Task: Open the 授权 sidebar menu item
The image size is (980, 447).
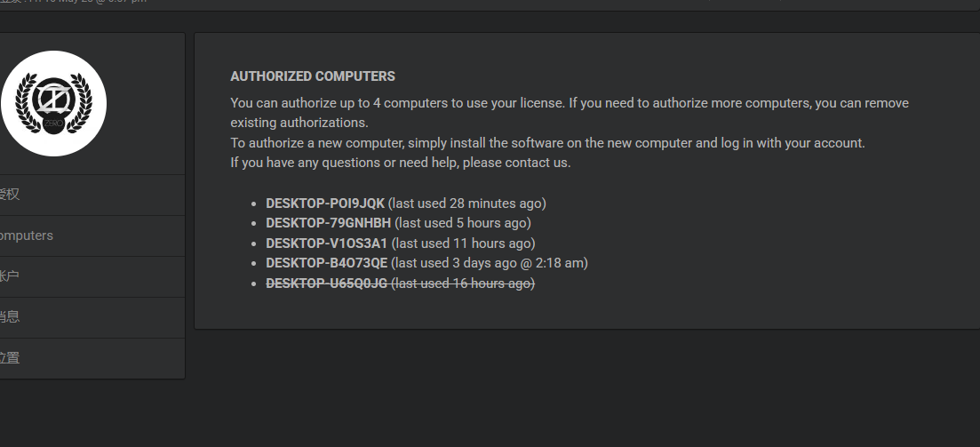Action: tap(92, 195)
